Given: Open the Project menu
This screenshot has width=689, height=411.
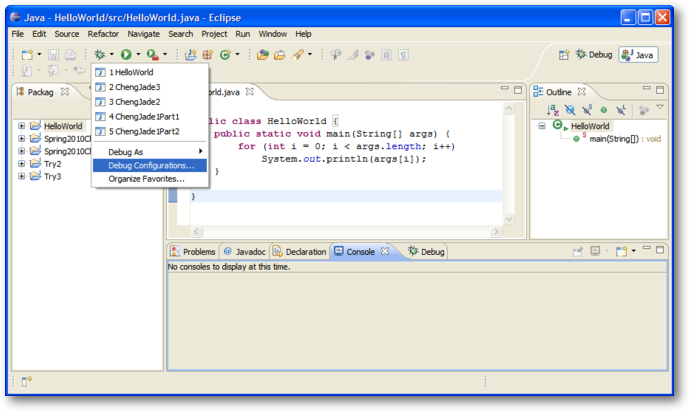Looking at the screenshot, I should point(214,34).
